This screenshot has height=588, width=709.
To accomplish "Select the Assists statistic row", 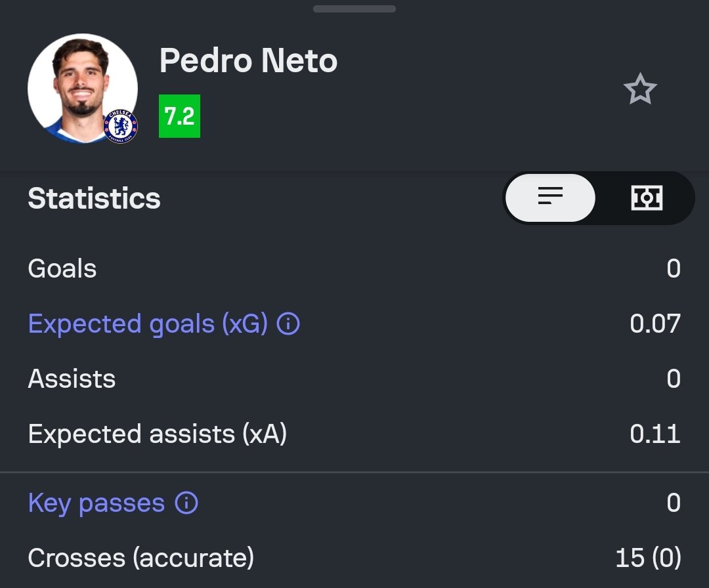I will point(354,379).
